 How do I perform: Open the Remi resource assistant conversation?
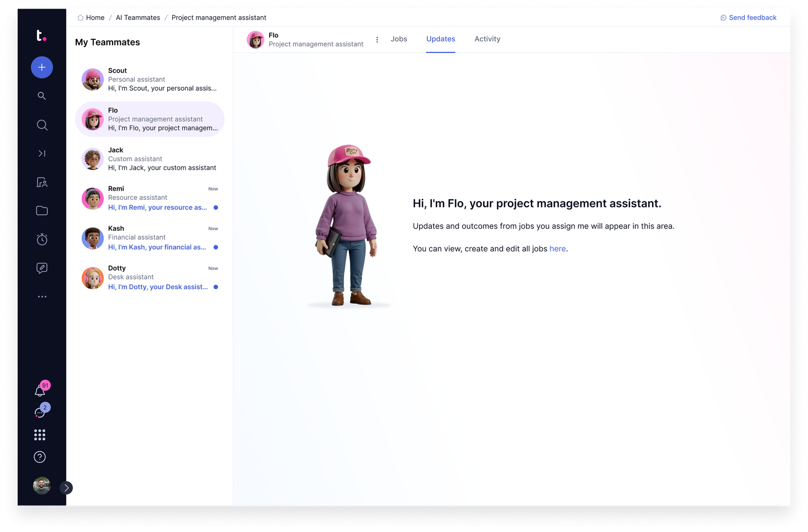point(150,198)
